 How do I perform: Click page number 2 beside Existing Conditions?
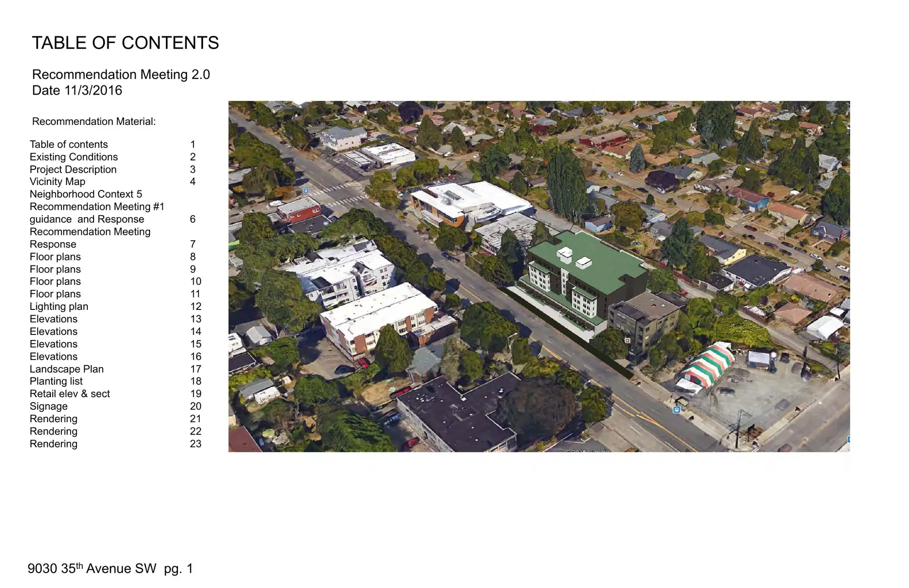193,157
